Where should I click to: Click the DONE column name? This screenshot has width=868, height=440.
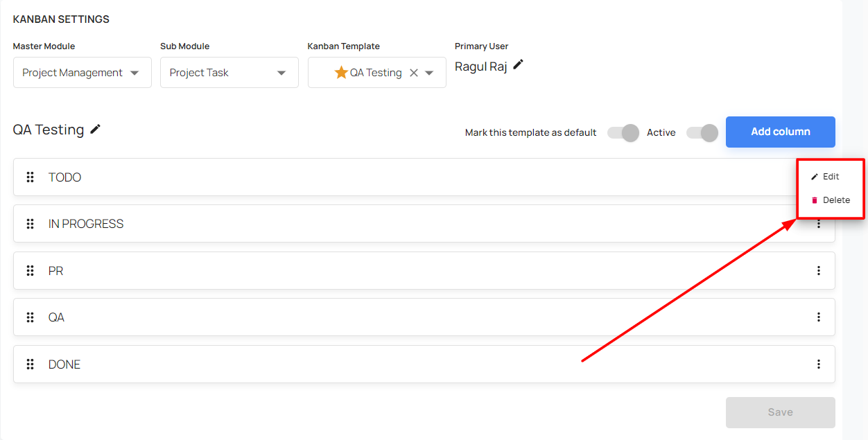(x=64, y=364)
